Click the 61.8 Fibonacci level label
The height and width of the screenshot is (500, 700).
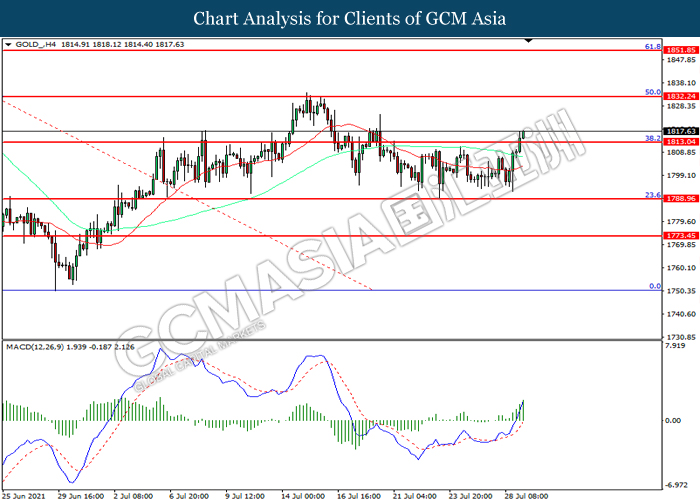point(653,46)
